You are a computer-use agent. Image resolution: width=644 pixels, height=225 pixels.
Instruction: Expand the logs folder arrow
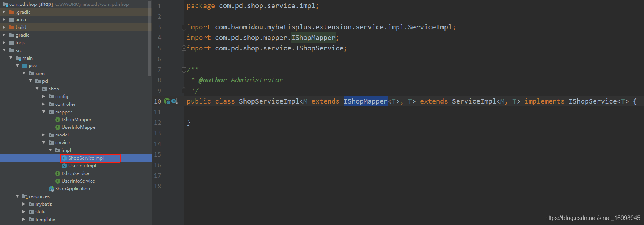[x=4, y=42]
